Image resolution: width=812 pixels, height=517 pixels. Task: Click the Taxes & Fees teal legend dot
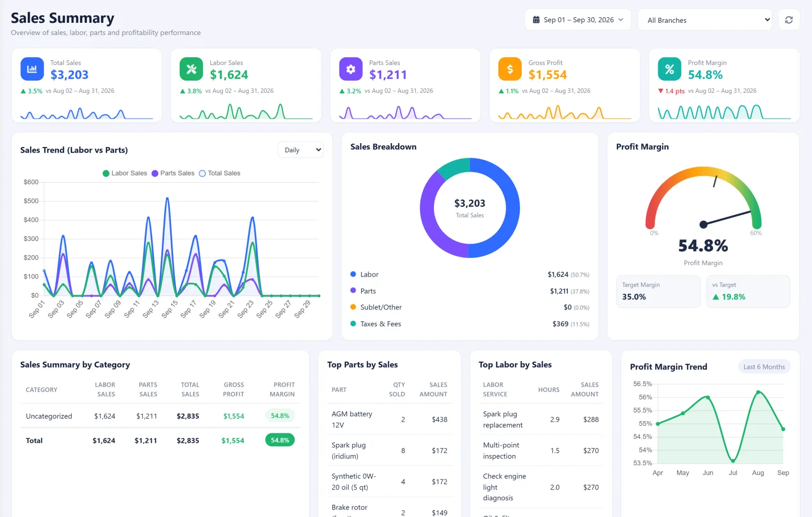click(353, 324)
